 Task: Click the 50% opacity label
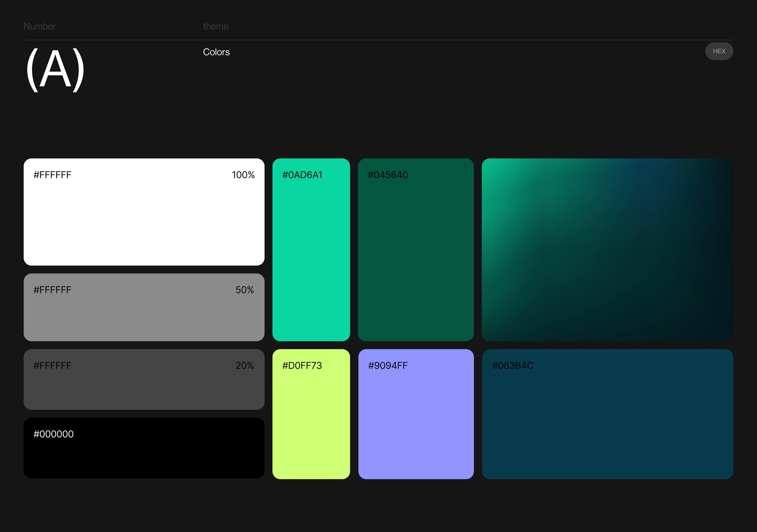point(244,290)
